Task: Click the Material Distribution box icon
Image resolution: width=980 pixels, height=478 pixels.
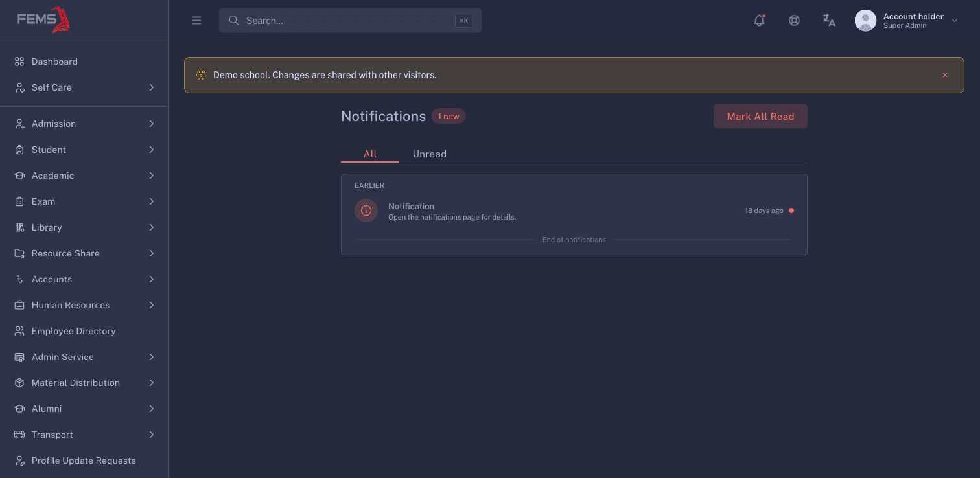Action: pos(19,383)
